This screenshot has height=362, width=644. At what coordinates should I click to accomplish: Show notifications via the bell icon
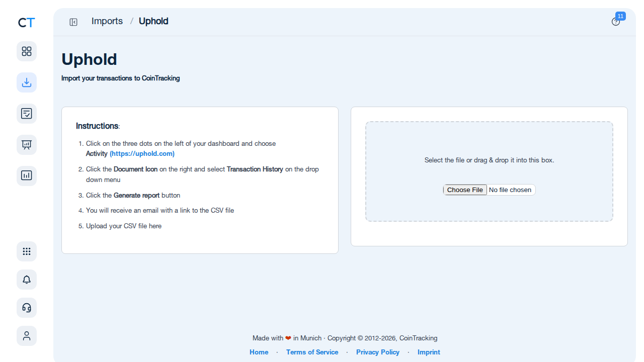coord(27,280)
